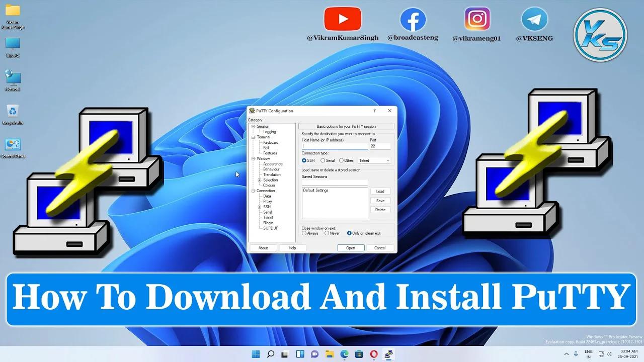
Task: Open the Widgets panel icon in taskbar
Action: point(300,354)
